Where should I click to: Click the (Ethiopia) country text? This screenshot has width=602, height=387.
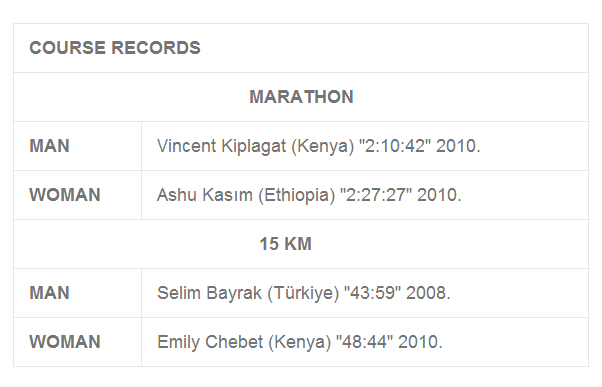click(296, 195)
